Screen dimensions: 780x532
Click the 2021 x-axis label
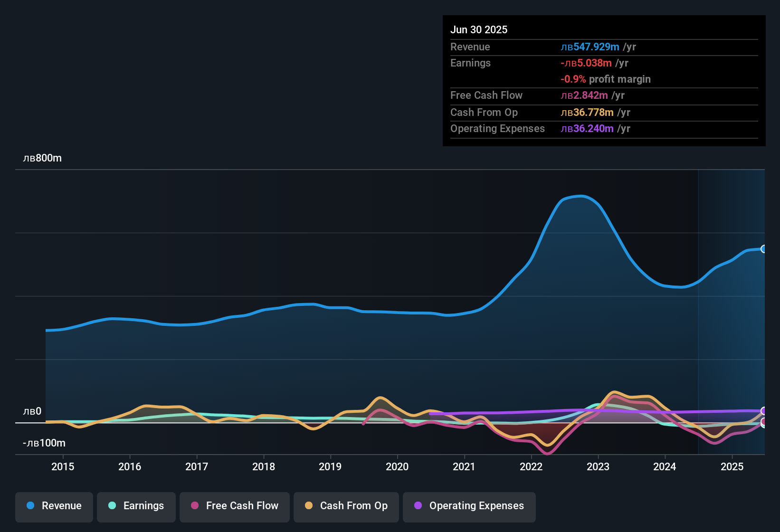tap(464, 466)
